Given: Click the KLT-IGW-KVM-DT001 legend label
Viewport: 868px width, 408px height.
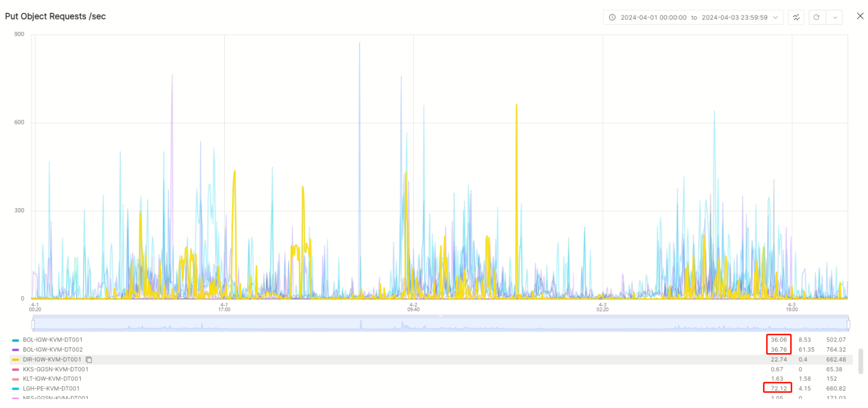Looking at the screenshot, I should tap(52, 379).
